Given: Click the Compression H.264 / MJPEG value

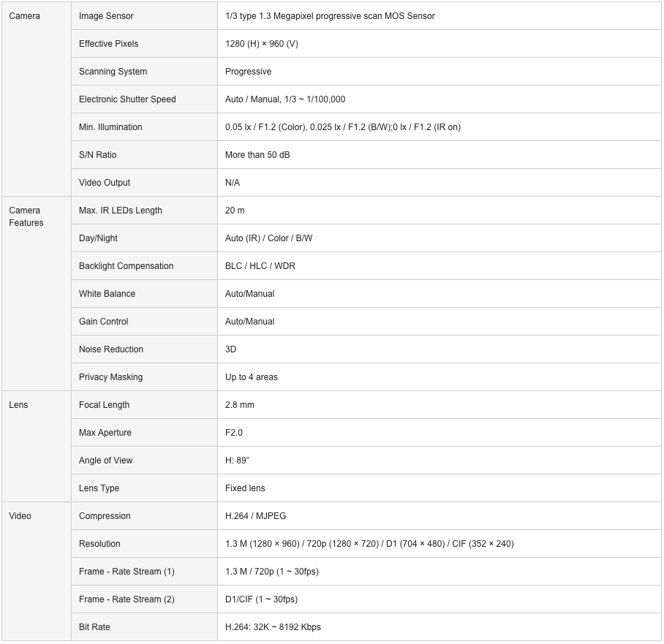Looking at the screenshot, I should point(255,516).
